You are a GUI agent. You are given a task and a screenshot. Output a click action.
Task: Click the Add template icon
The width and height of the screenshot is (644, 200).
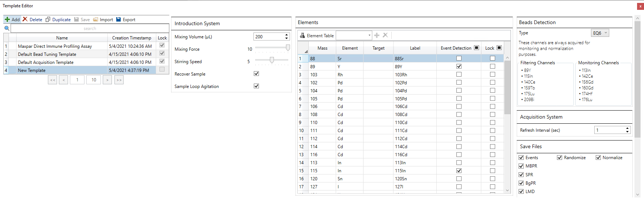coord(7,19)
